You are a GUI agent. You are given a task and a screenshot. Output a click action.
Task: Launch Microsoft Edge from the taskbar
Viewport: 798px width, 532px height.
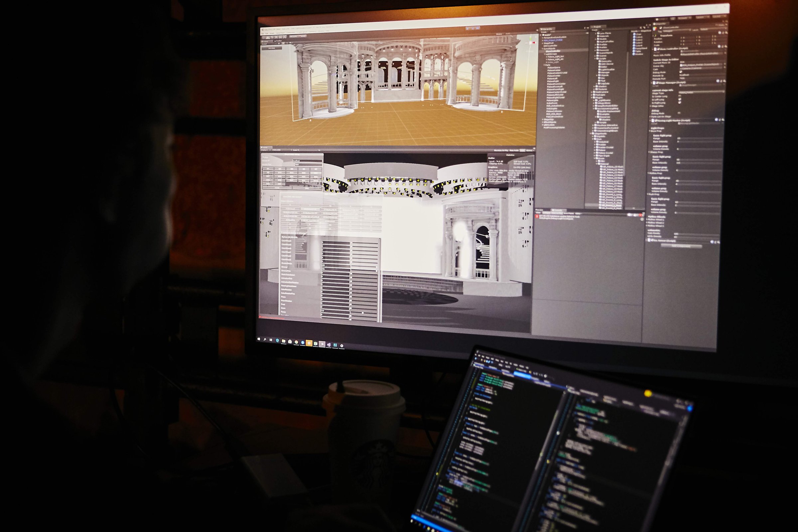point(278,340)
